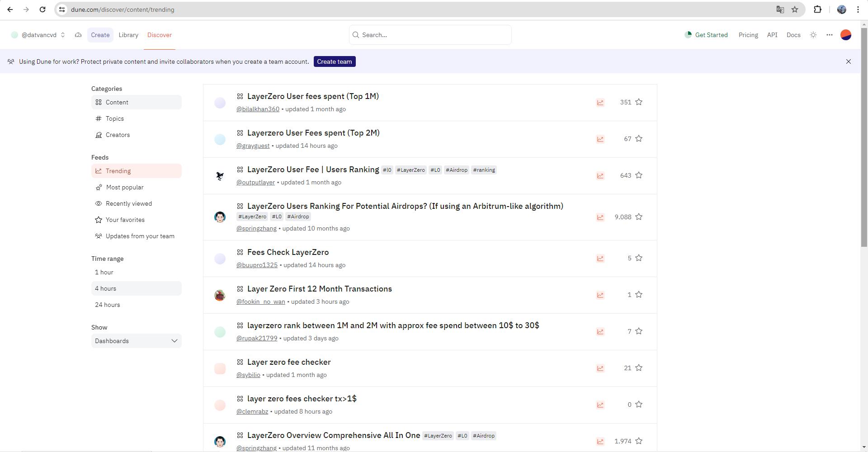Click the cloud icon next to the username
The width and height of the screenshot is (868, 452).
pos(78,35)
